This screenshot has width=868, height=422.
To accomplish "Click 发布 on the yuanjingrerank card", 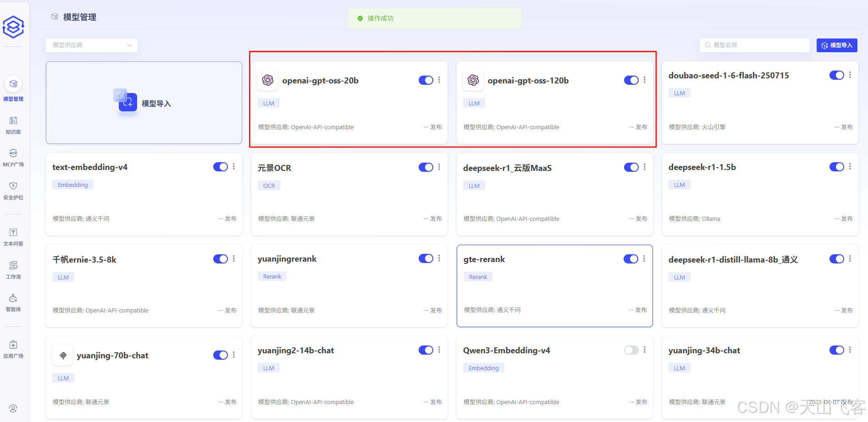I will pos(436,310).
